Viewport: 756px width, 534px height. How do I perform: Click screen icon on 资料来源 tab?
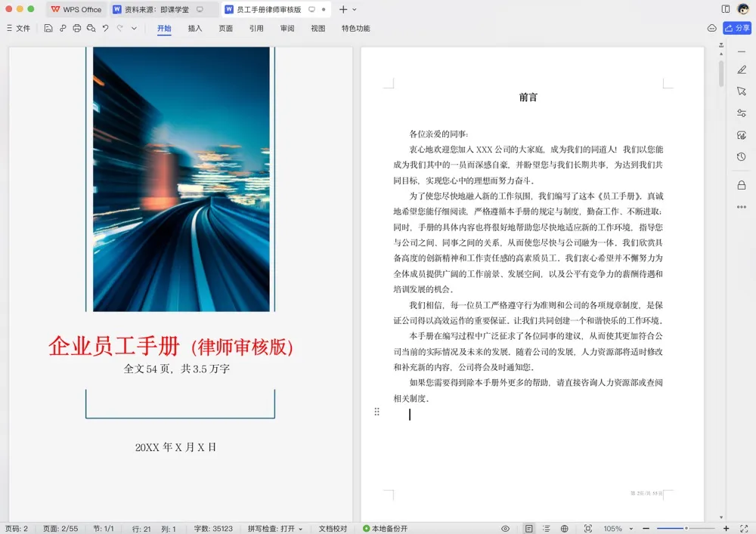tap(200, 9)
